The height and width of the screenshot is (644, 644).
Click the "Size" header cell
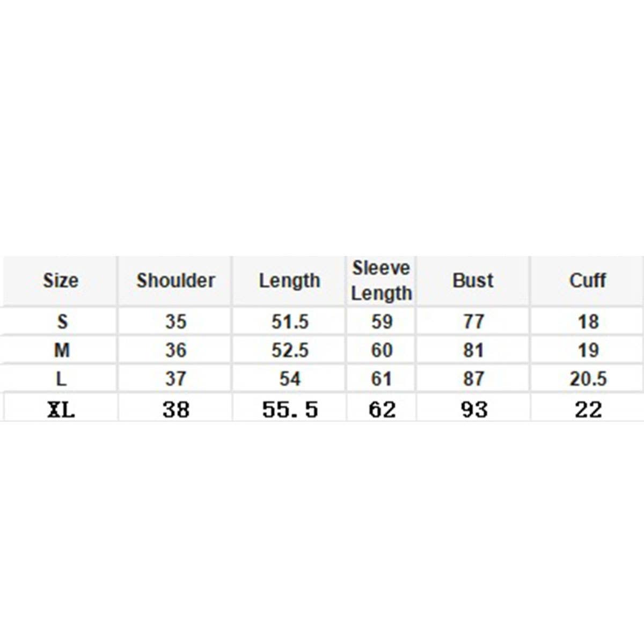point(61,280)
